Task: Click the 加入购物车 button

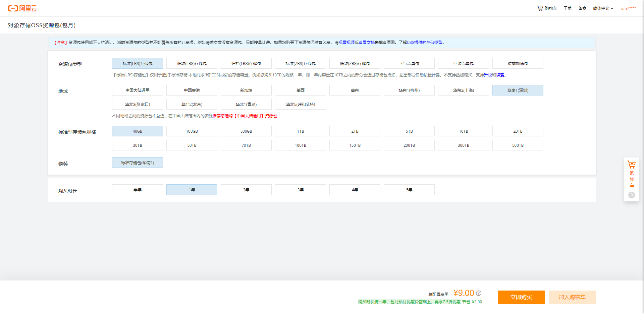Action: coord(572,297)
